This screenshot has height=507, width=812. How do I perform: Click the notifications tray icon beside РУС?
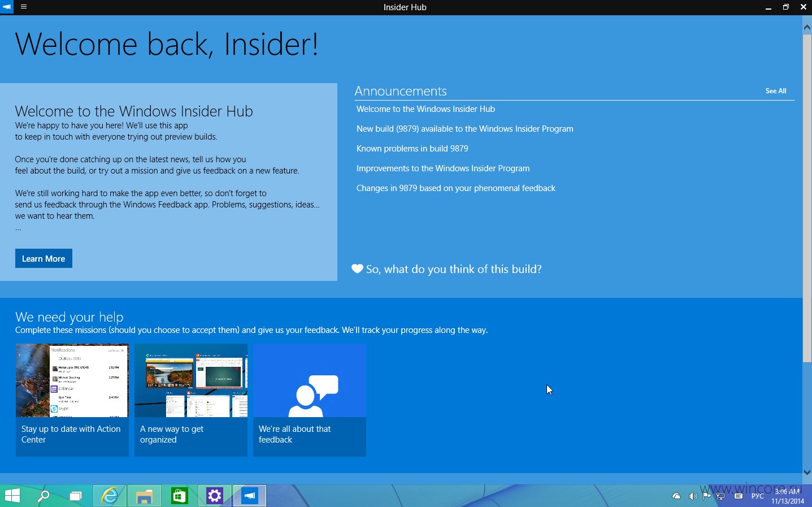[x=739, y=496]
